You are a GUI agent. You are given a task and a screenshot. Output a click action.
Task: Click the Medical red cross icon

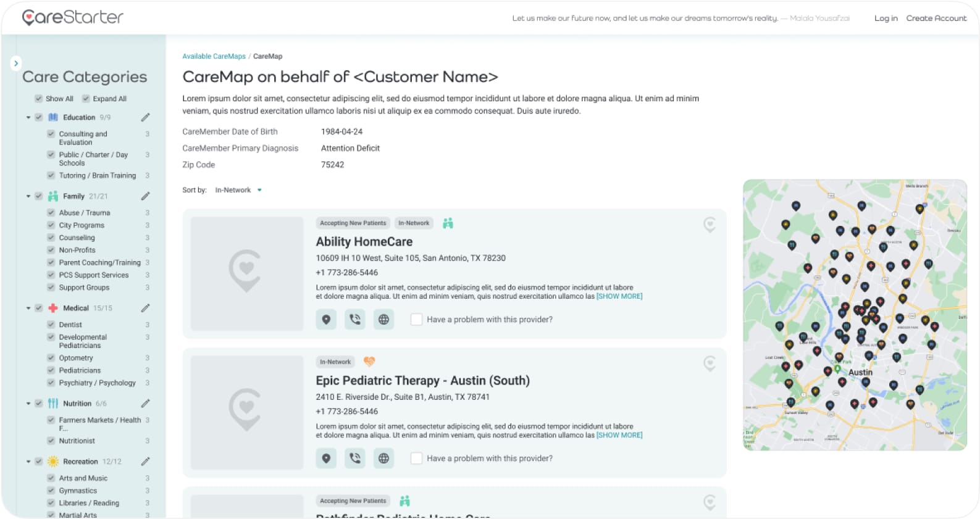pyautogui.click(x=53, y=308)
